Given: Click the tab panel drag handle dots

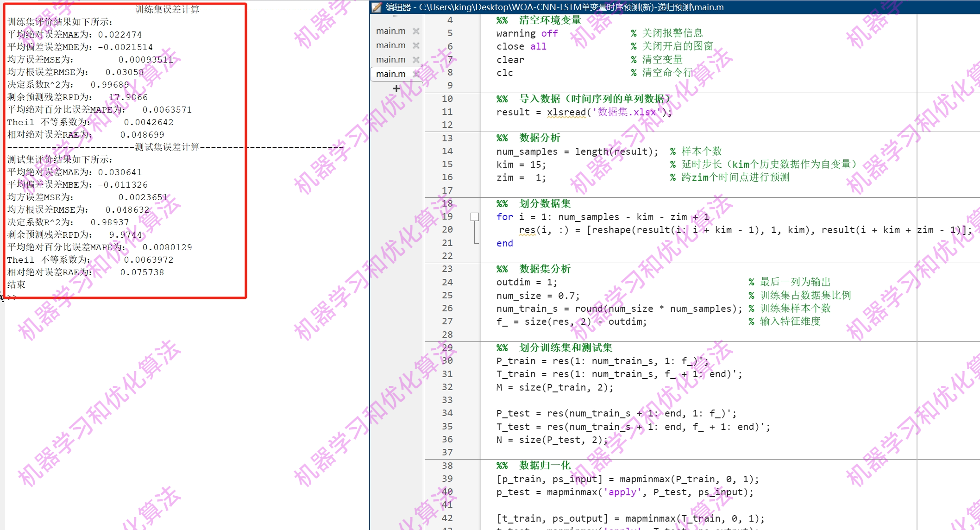Looking at the screenshot, I should point(396,16).
